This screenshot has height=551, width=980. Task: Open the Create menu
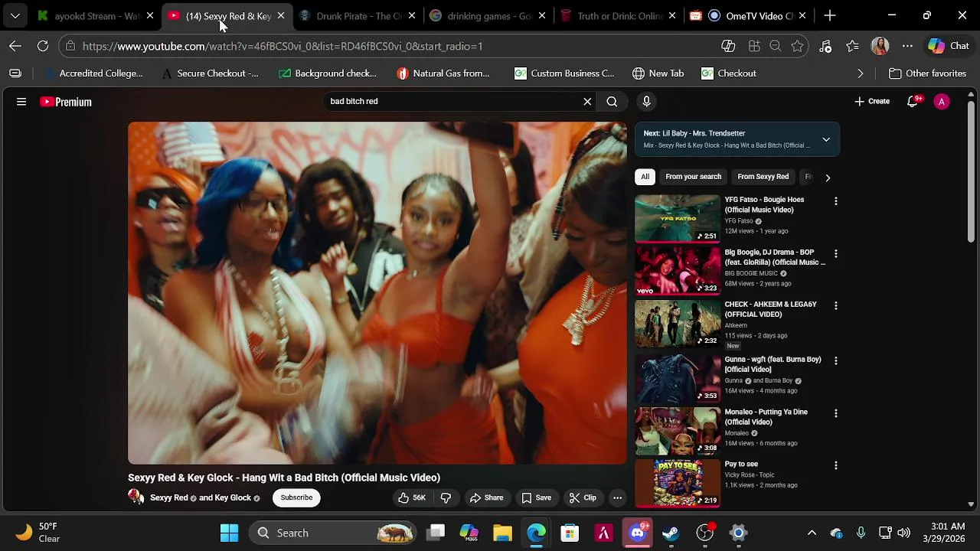(x=872, y=101)
